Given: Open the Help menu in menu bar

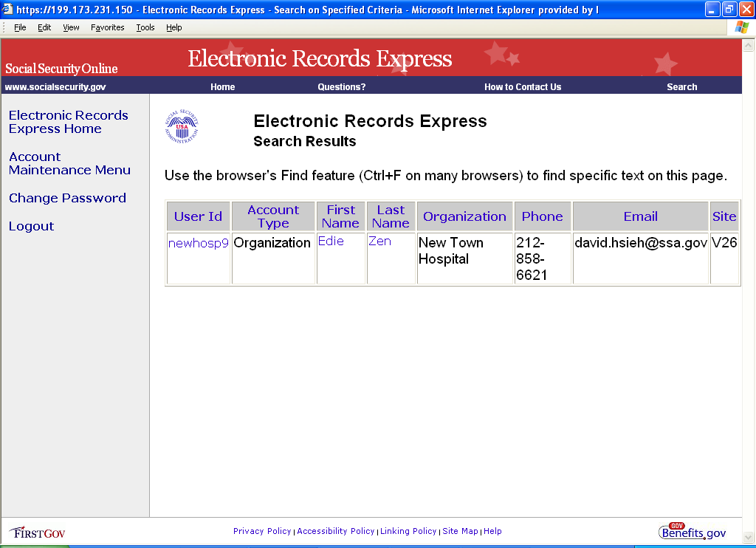Looking at the screenshot, I should (174, 27).
